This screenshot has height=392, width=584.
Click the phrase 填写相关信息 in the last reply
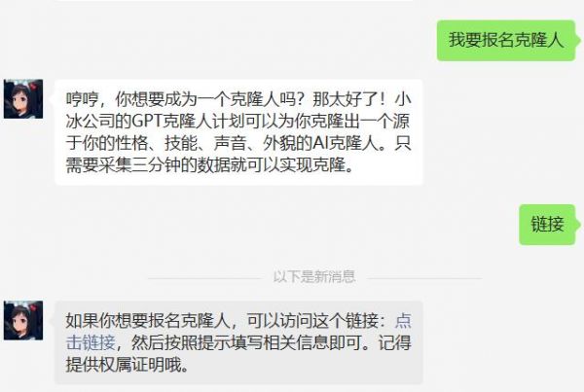[279, 342]
